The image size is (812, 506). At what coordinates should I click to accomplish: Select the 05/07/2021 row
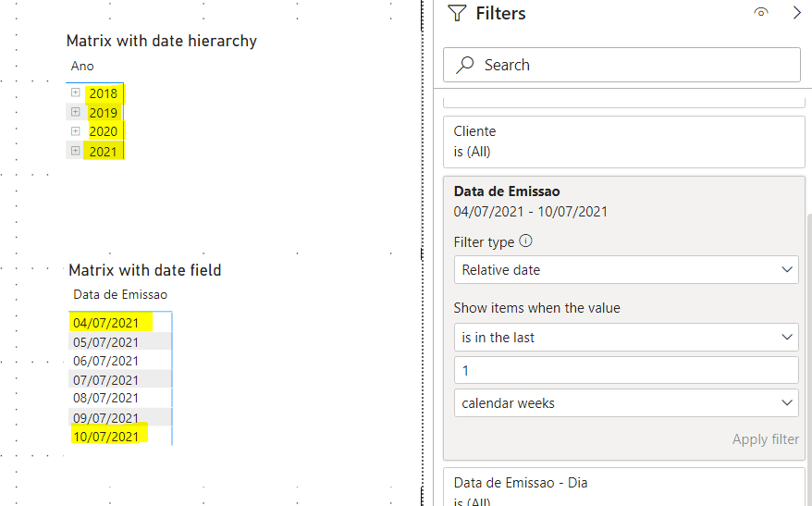point(120,342)
